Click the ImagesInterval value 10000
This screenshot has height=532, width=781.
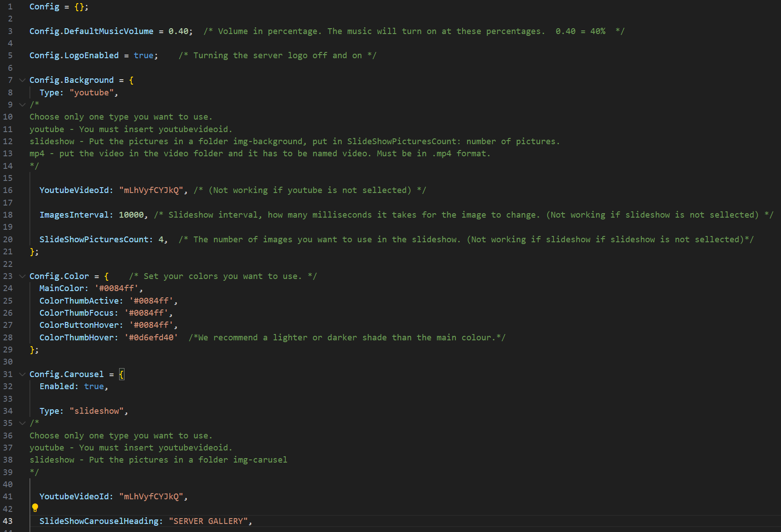coord(133,215)
